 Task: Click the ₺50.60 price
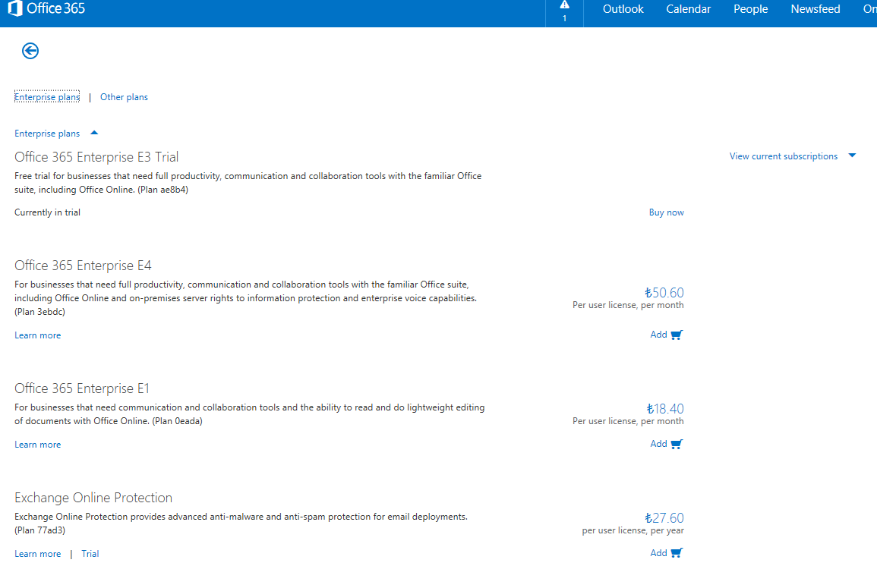664,293
